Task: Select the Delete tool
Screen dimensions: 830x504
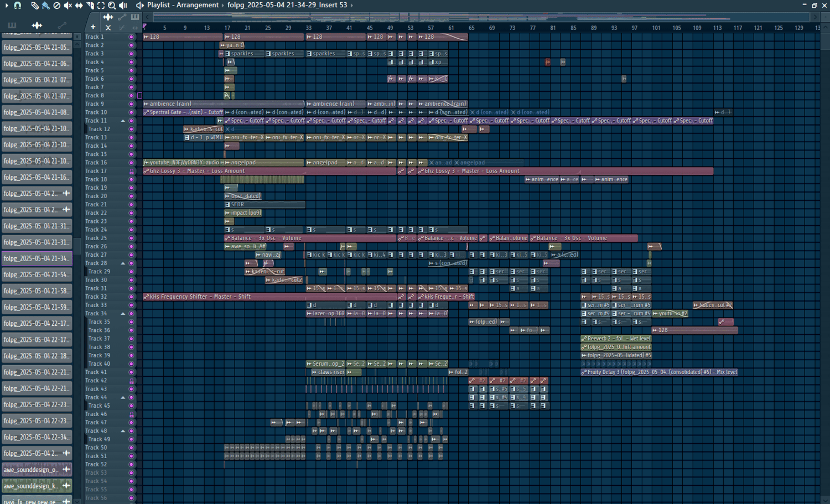Action: [56, 5]
